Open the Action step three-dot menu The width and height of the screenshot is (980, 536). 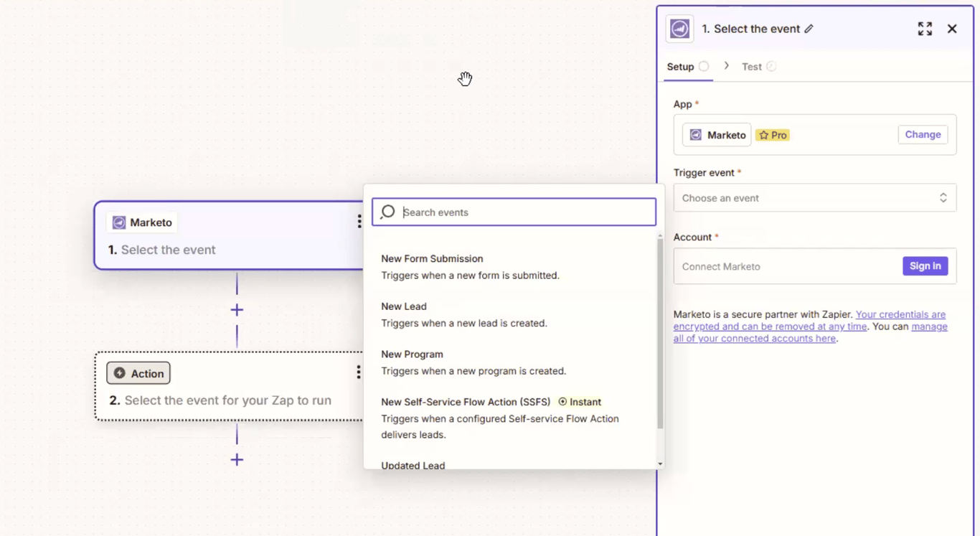coord(359,372)
